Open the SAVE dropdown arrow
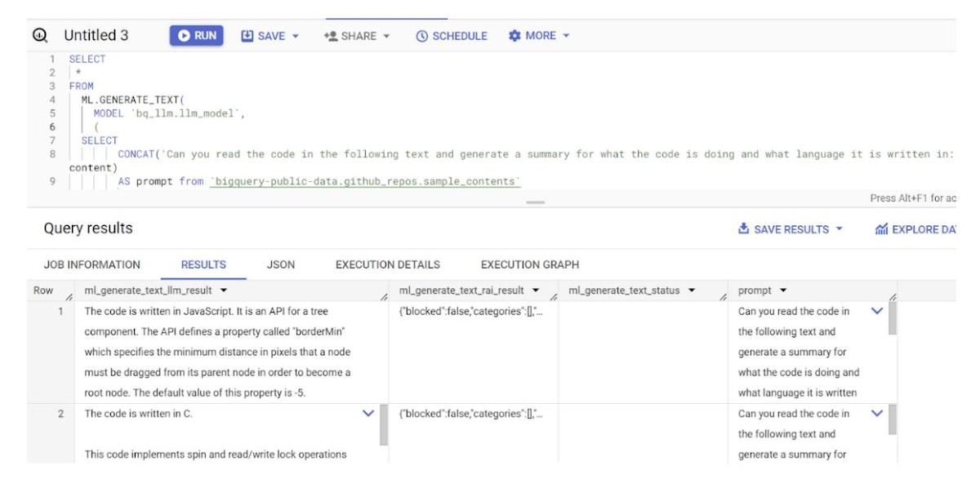The width and height of the screenshot is (980, 492). tap(296, 36)
